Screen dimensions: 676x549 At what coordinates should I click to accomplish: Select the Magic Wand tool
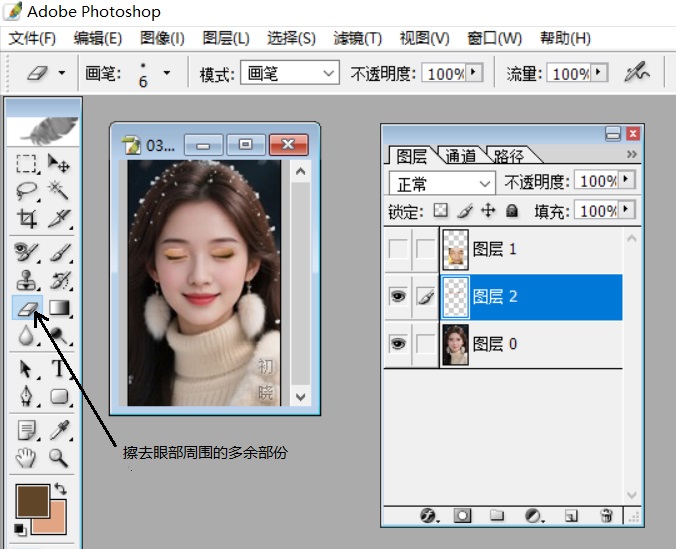point(60,190)
